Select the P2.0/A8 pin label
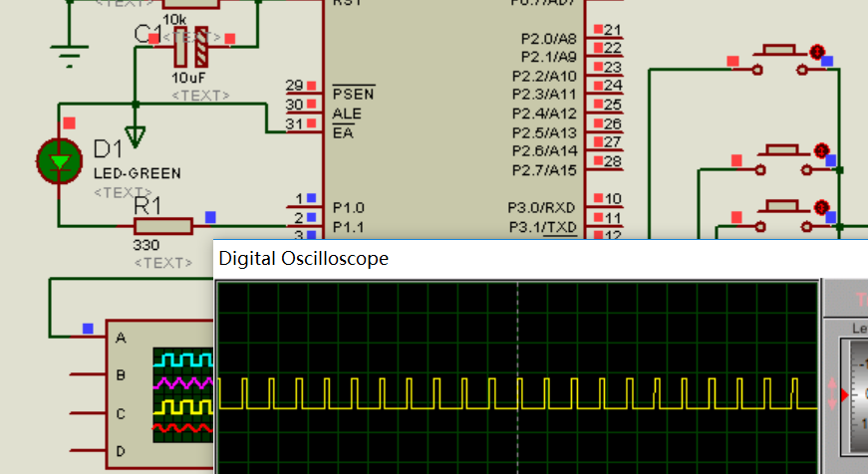Screen dimensions: 868x474 548,39
